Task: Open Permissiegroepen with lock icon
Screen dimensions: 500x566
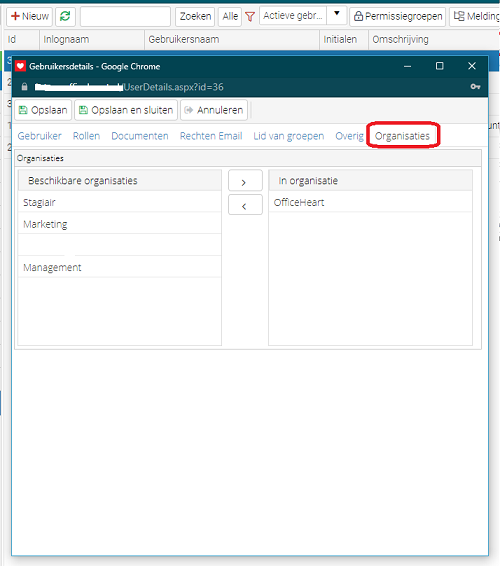Action: 397,16
